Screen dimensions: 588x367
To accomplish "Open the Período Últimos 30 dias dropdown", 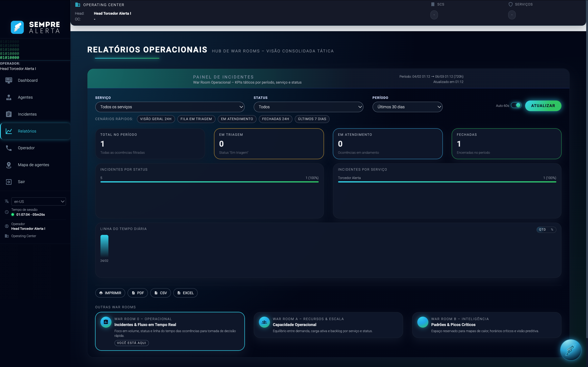I will point(407,107).
